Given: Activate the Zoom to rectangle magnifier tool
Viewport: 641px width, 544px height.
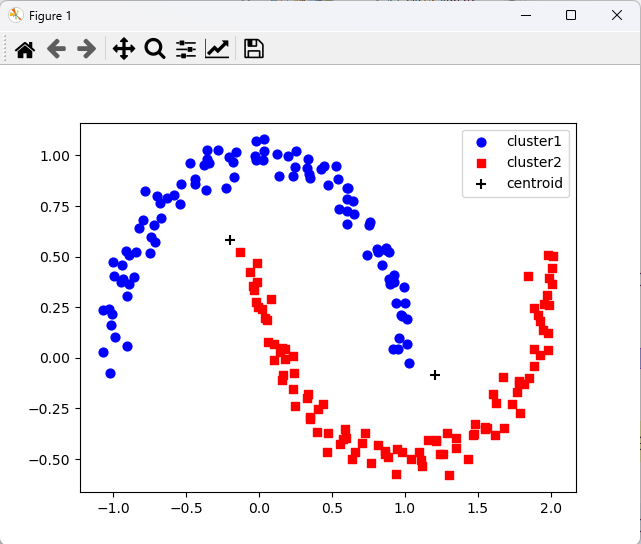Looking at the screenshot, I should click(155, 49).
